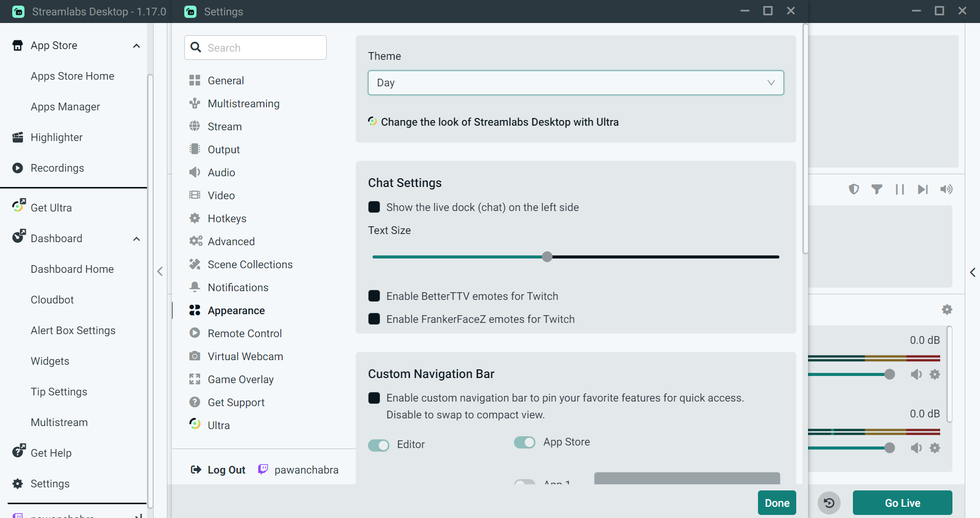Click the shield icon in mixer toolbar
980x518 pixels.
[x=854, y=190]
